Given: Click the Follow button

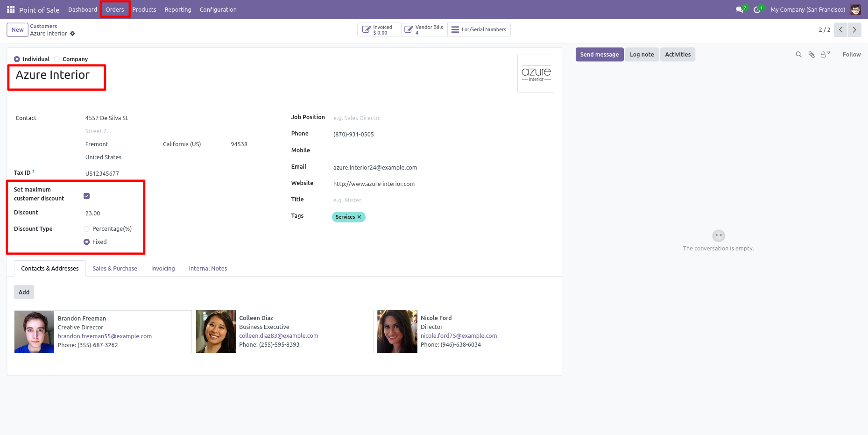Looking at the screenshot, I should tap(852, 55).
